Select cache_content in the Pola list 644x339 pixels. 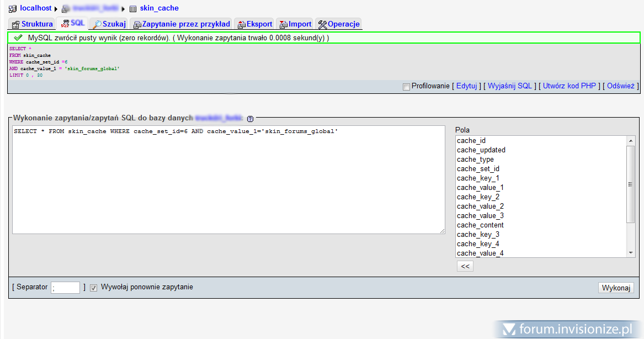coord(480,225)
